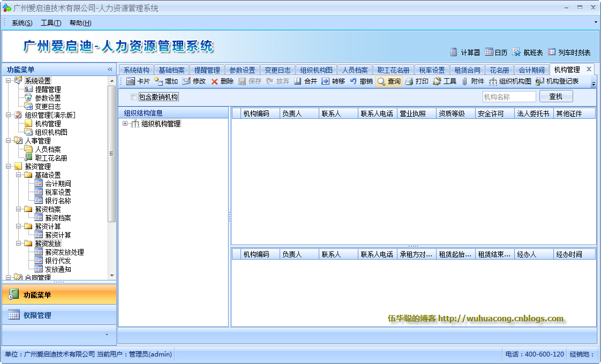Image resolution: width=601 pixels, height=364 pixels.
Task: Open the 帮助(H) menu
Action: (80, 23)
